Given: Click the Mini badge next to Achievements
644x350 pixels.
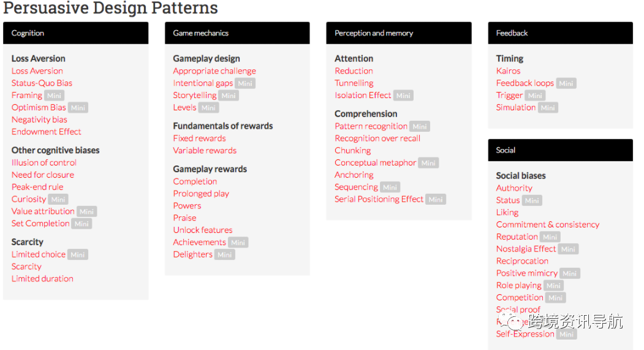Looking at the screenshot, I should [238, 242].
